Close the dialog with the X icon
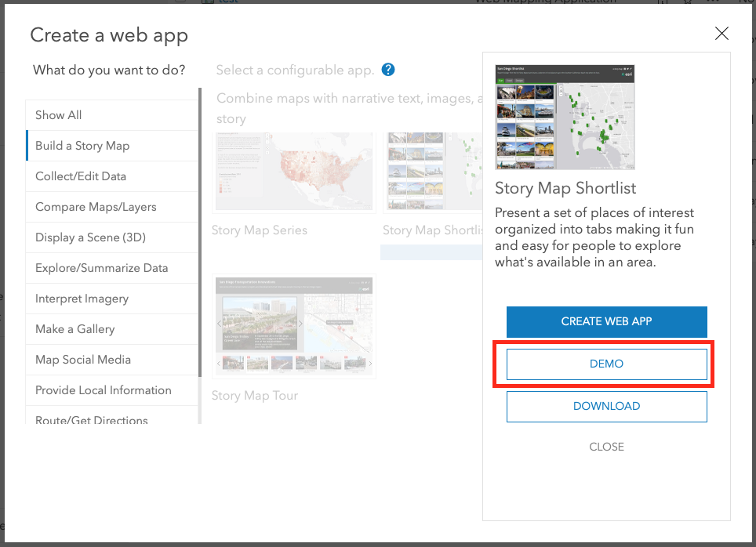 point(721,34)
